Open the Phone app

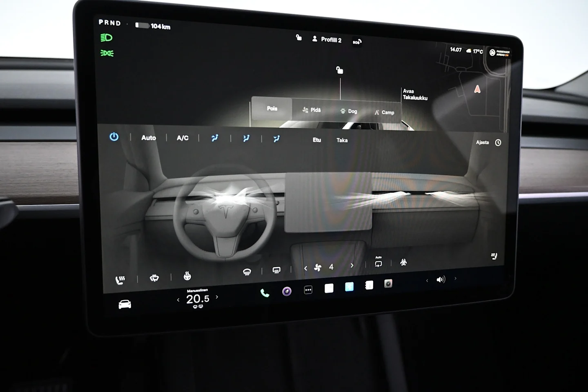coord(265,293)
